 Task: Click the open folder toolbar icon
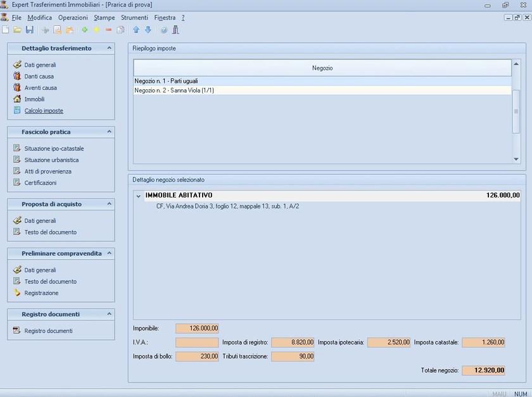point(18,30)
